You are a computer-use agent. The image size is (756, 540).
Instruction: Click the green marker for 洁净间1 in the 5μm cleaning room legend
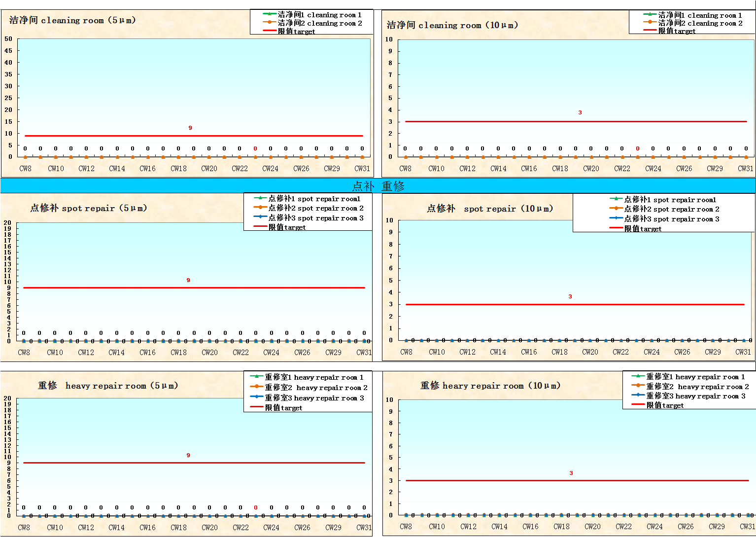coord(270,14)
